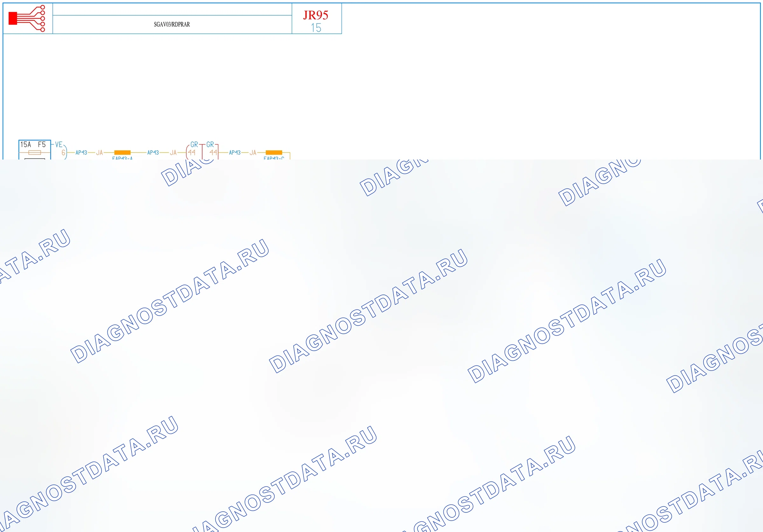The image size is (763, 532).
Task: Click the red JR95 diagram code
Action: 316,15
